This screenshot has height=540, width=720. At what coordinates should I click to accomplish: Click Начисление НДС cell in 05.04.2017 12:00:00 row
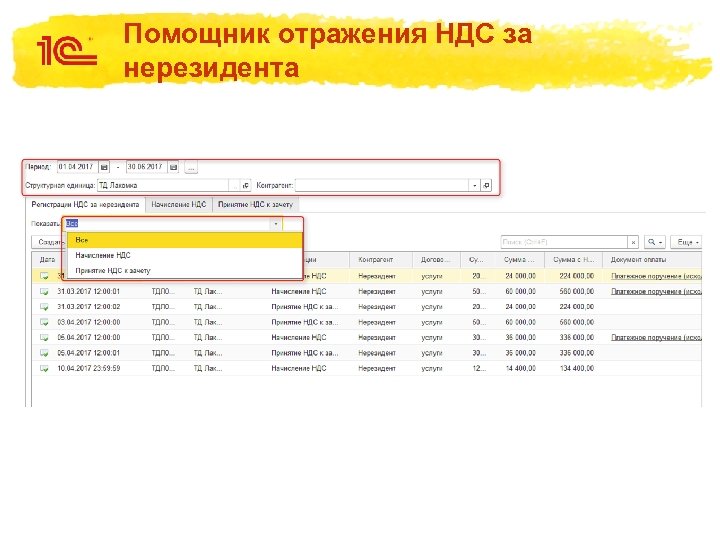coord(298,338)
